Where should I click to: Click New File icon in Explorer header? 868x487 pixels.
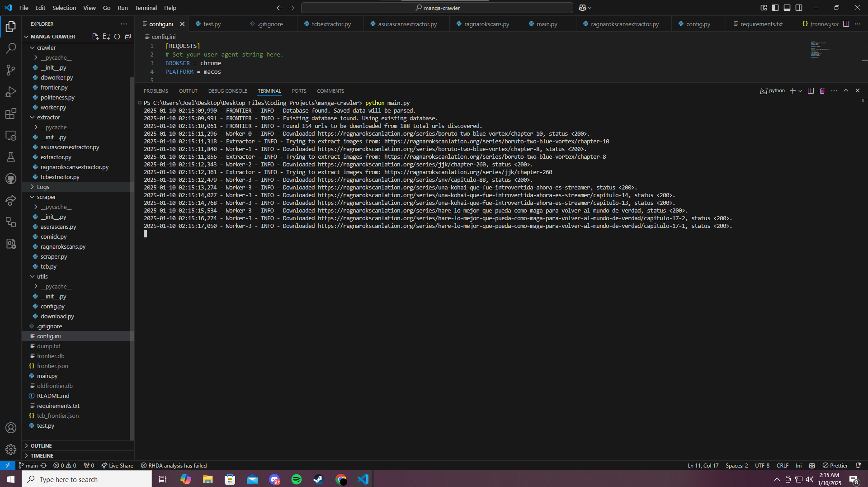pyautogui.click(x=95, y=37)
